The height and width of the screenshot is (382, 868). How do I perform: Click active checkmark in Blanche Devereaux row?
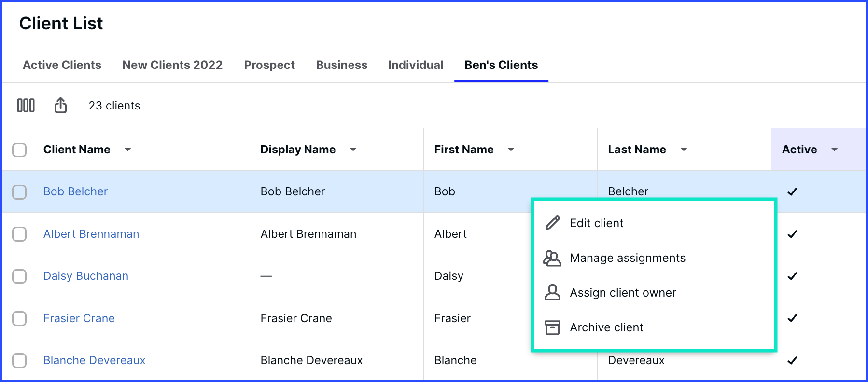coord(792,360)
